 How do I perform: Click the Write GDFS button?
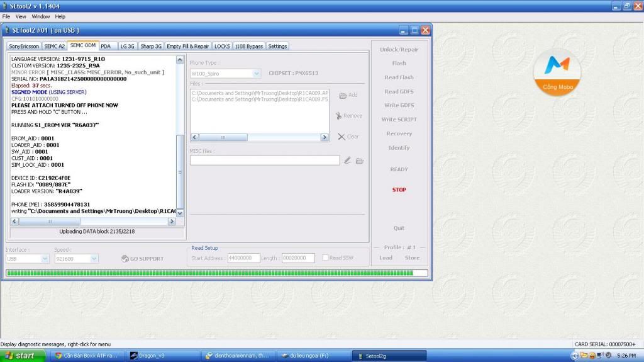point(399,105)
